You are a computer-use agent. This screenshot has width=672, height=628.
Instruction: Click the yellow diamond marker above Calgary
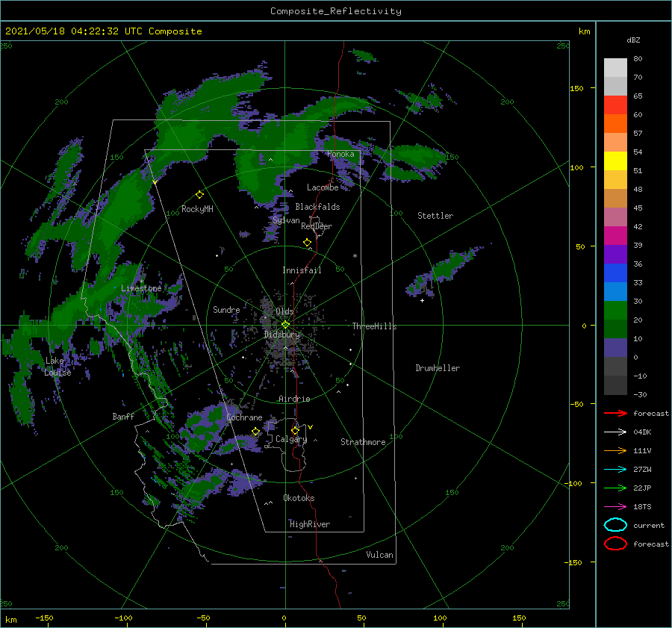click(x=295, y=430)
